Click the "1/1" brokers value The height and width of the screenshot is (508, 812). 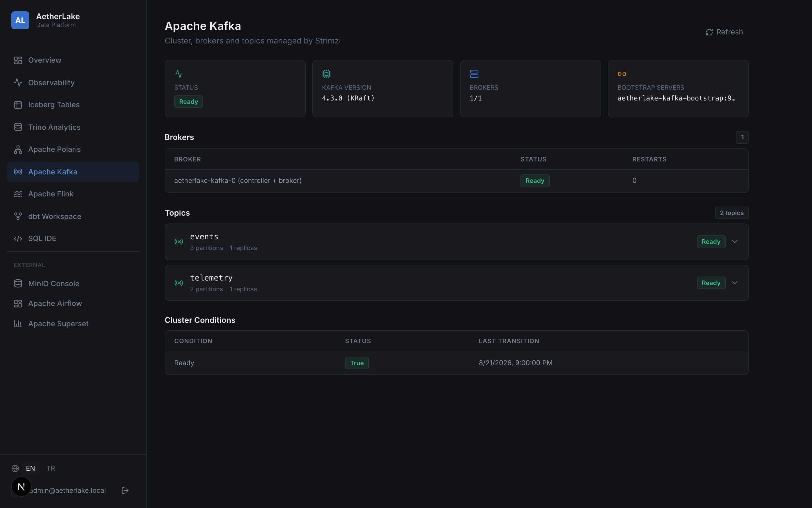pos(475,98)
